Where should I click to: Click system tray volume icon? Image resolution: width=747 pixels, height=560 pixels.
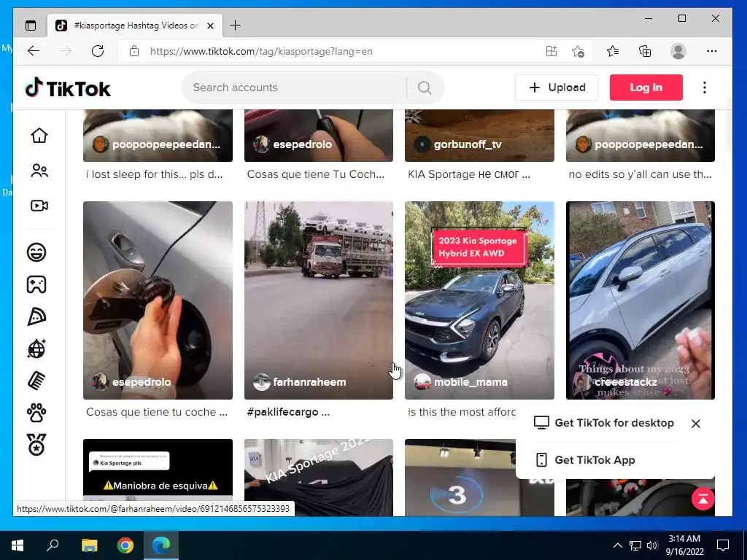click(652, 545)
